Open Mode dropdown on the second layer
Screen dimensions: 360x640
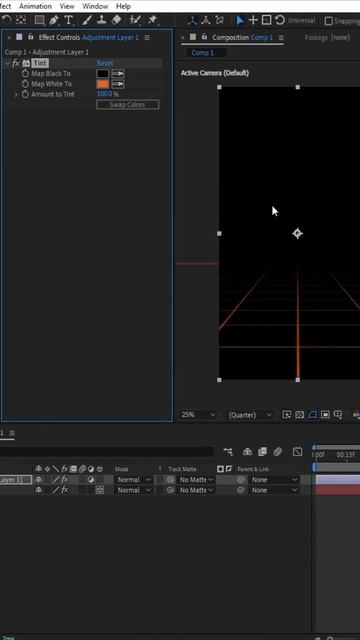(134, 490)
